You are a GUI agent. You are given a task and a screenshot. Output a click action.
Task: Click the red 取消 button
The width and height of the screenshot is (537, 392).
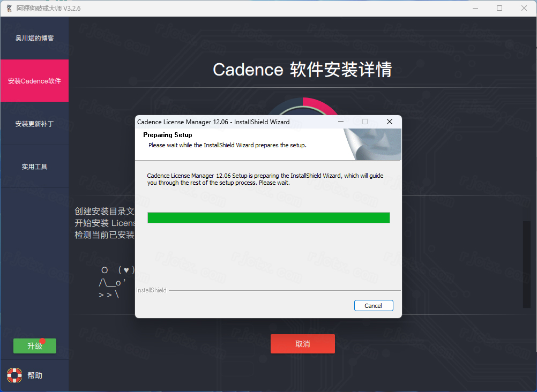coord(303,344)
